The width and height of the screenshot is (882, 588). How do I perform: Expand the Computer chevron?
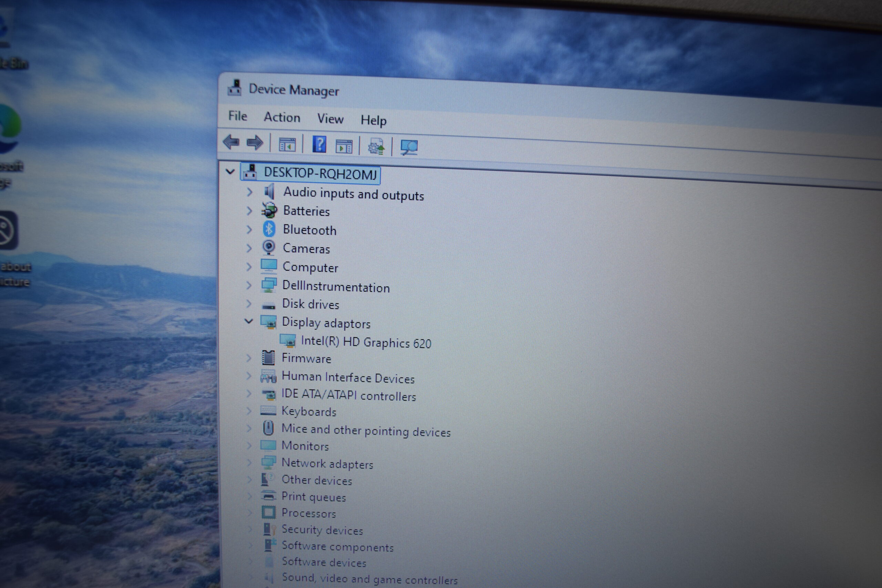coord(249,267)
